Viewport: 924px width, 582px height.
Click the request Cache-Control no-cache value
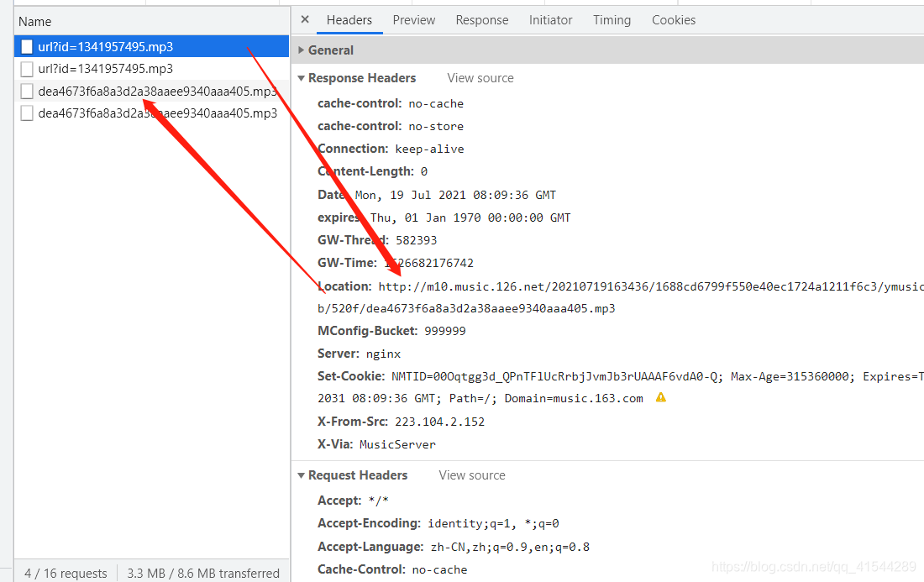[439, 569]
